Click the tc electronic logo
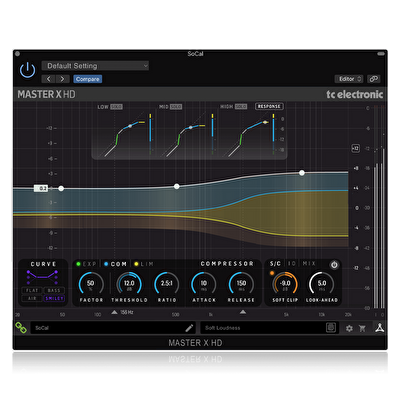This screenshot has height=400, width=400. coord(355,94)
